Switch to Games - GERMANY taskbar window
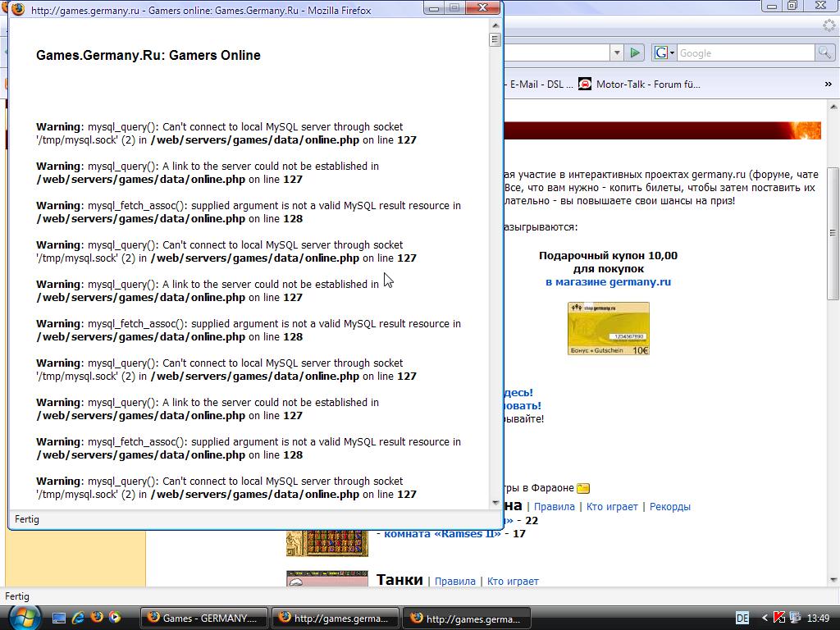Image resolution: width=840 pixels, height=630 pixels. pos(205,618)
